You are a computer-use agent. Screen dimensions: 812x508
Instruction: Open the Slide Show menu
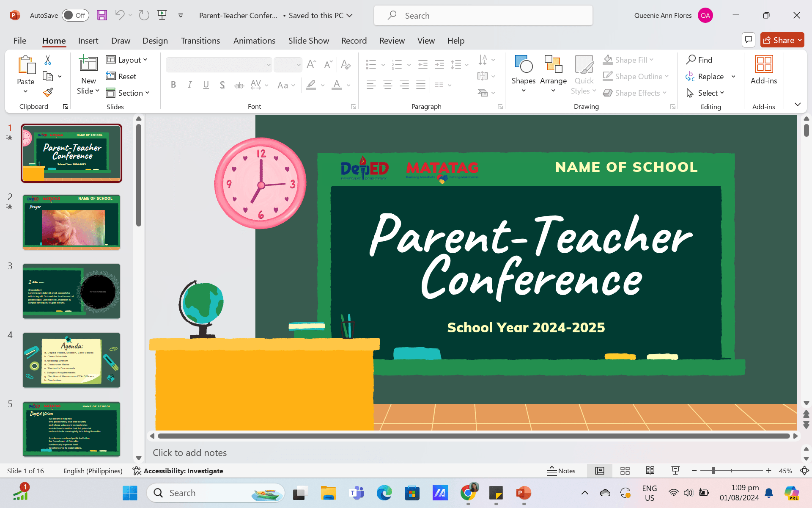click(x=308, y=41)
